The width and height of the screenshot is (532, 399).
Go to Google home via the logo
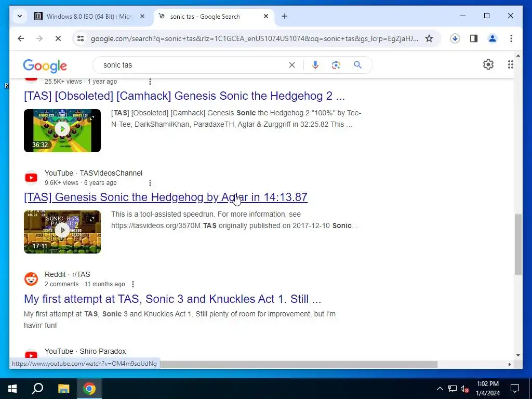pos(45,65)
